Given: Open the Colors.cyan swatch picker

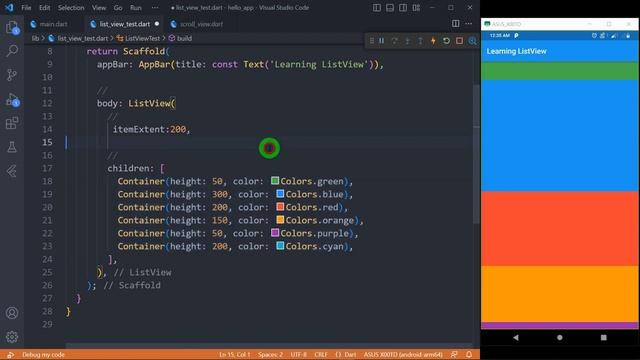Looking at the screenshot, I should pos(280,246).
